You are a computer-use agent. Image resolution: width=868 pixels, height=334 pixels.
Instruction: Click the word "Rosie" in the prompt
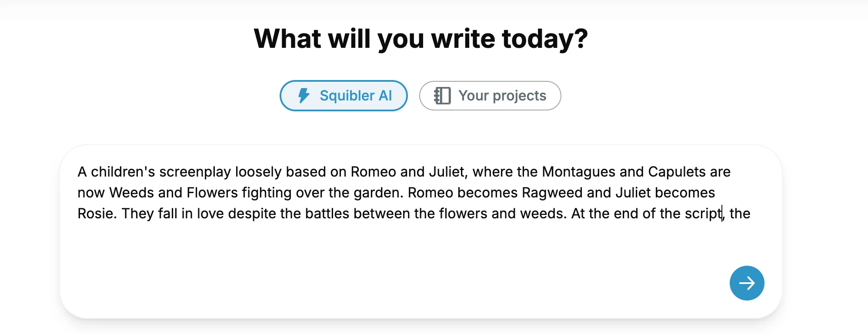click(95, 214)
